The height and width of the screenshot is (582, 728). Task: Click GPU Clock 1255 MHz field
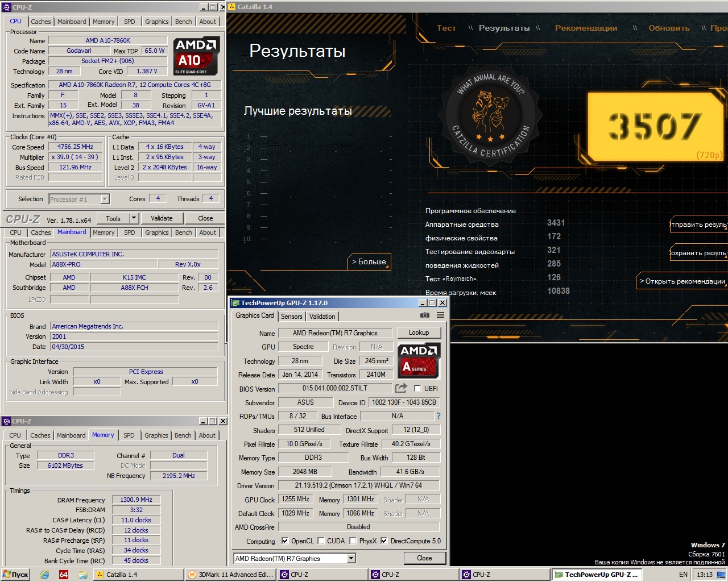pos(295,499)
